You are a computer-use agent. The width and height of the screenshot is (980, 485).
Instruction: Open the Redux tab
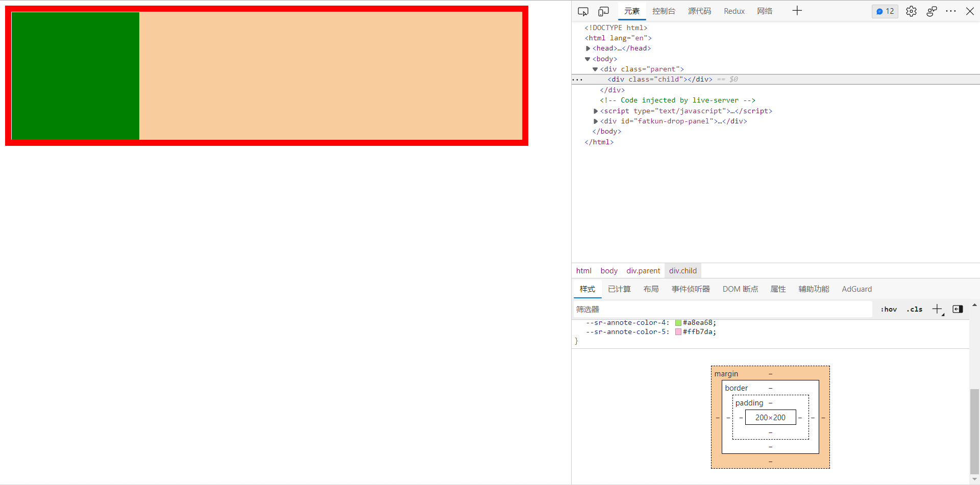click(734, 11)
